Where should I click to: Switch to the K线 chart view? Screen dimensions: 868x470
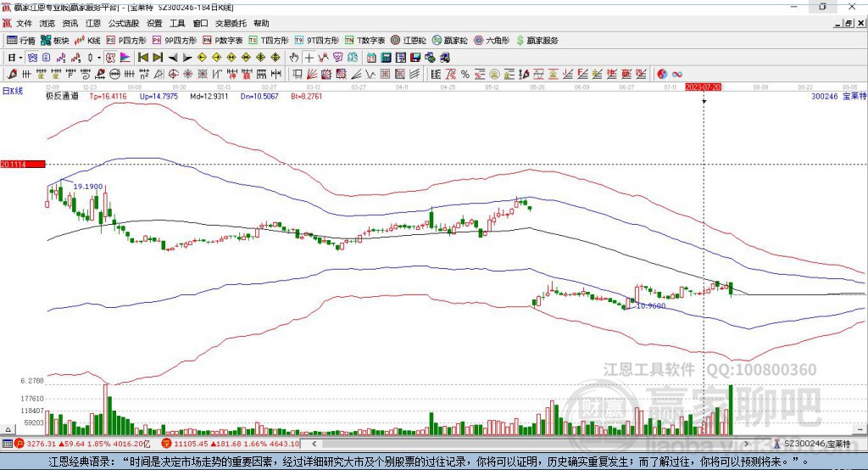(x=87, y=41)
